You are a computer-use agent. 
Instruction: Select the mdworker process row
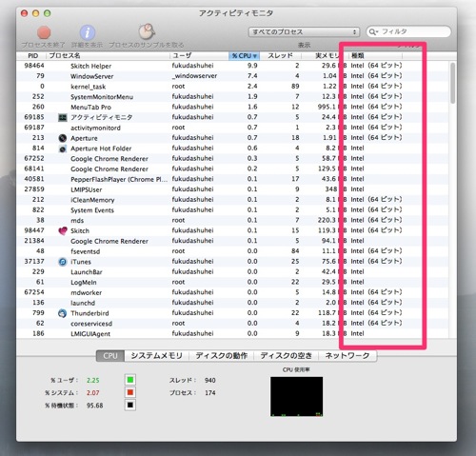click(x=232, y=292)
